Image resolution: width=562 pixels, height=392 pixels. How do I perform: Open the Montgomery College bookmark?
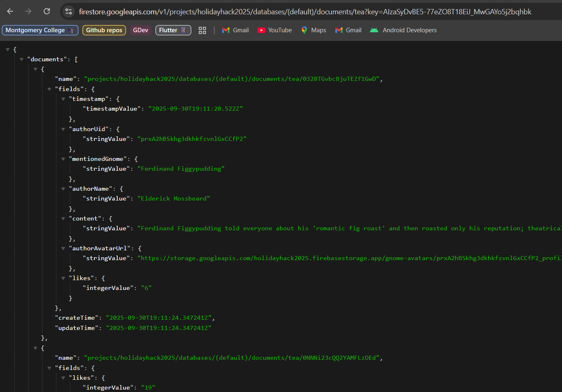click(40, 30)
